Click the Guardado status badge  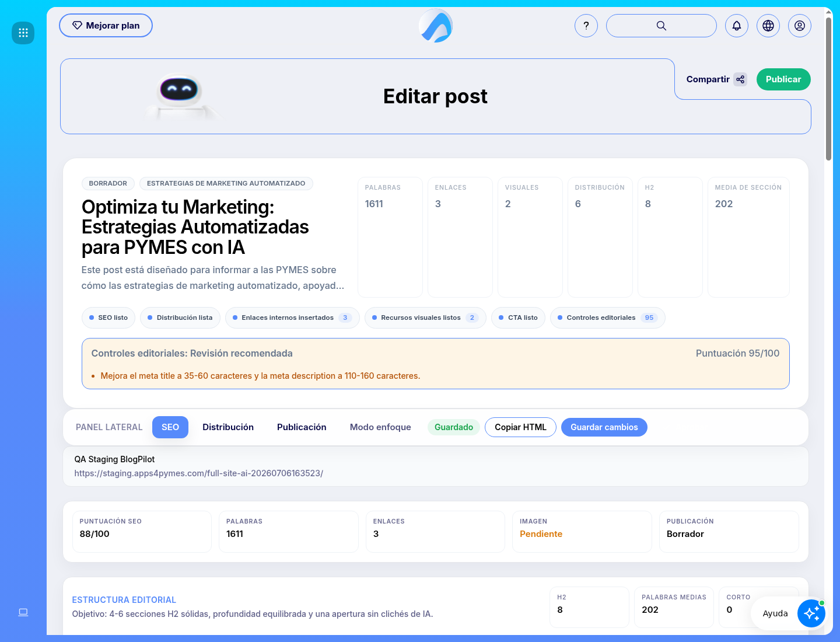point(454,427)
